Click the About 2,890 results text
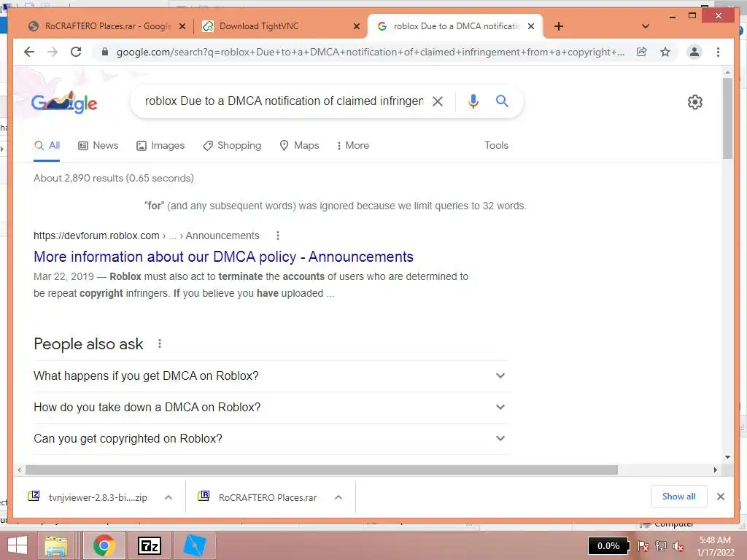 point(114,178)
